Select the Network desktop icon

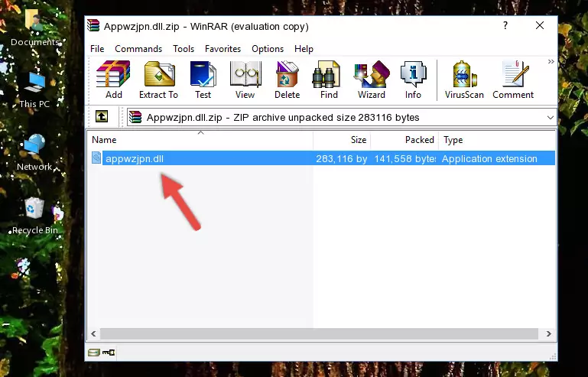click(34, 152)
